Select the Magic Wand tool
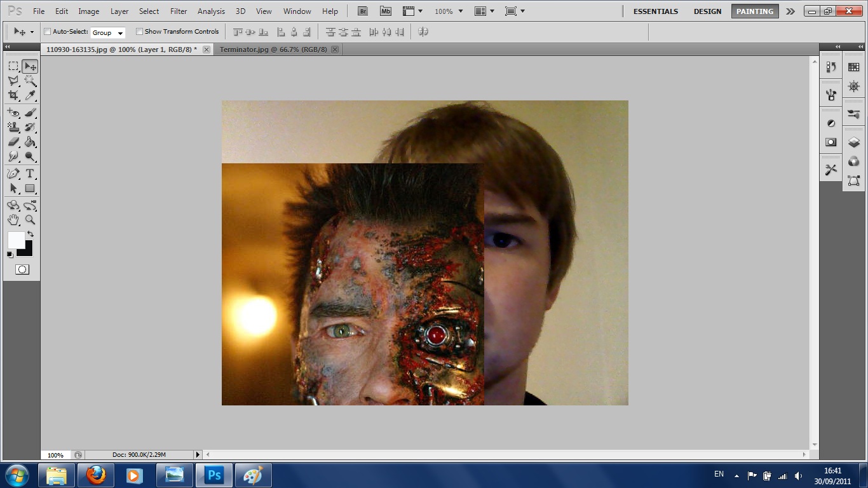Screen dimensions: 868x488 30,81
